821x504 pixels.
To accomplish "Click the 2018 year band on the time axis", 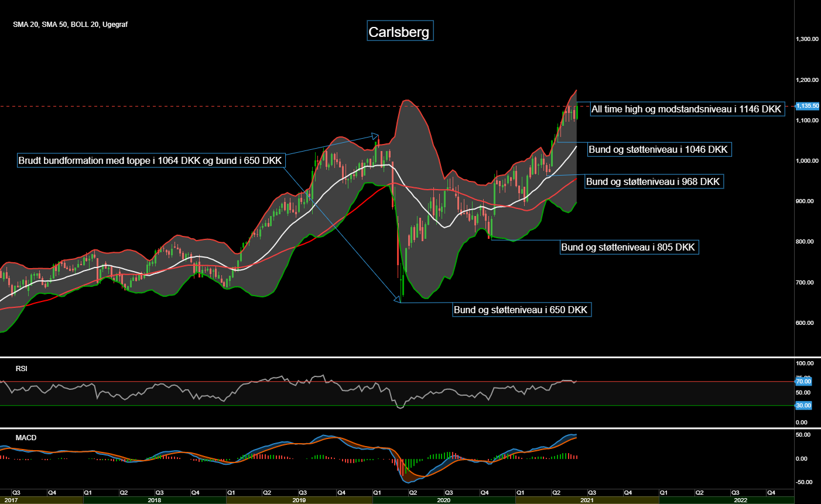I will pos(155,500).
